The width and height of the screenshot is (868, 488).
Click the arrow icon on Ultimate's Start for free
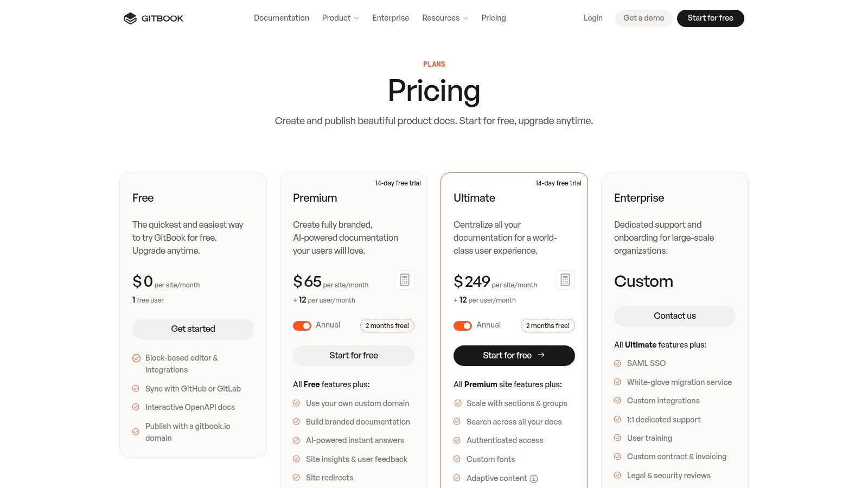click(541, 355)
